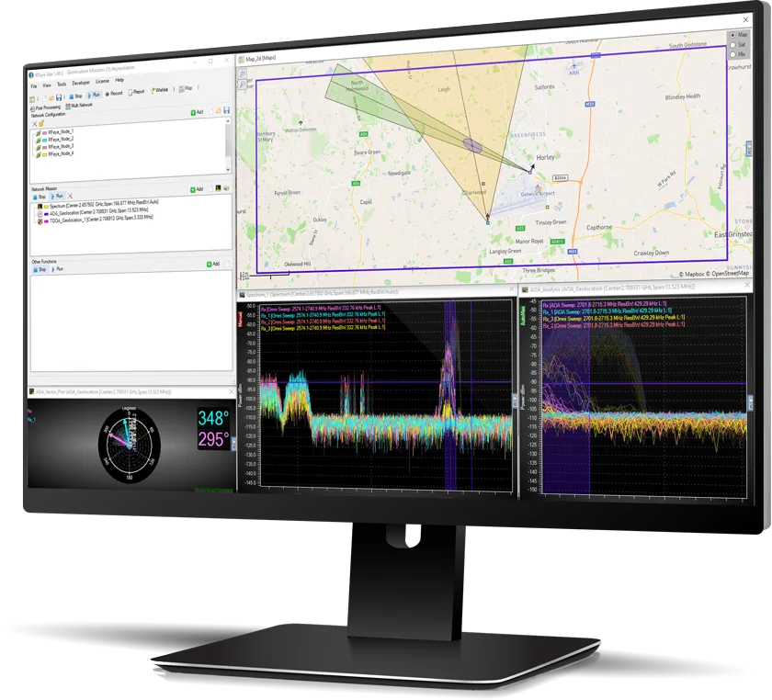Click the save disk icon in main toolbar
Screen dimensions: 772x700
(x=59, y=97)
